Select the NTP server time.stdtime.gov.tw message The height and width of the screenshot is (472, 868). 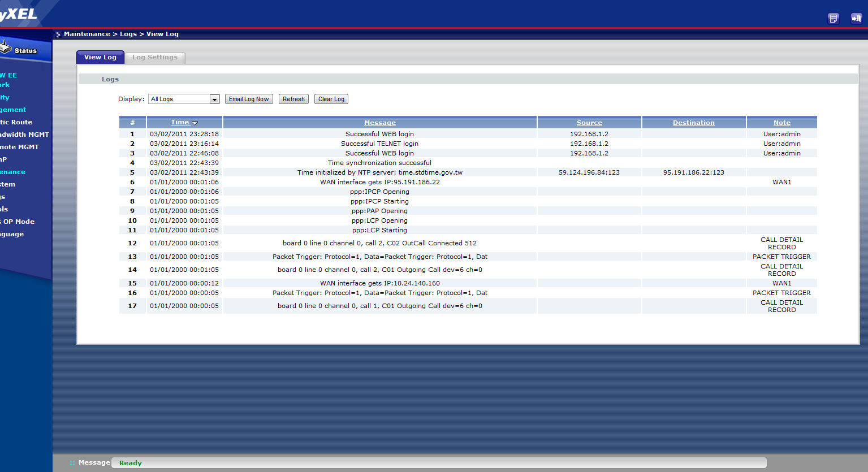point(379,172)
